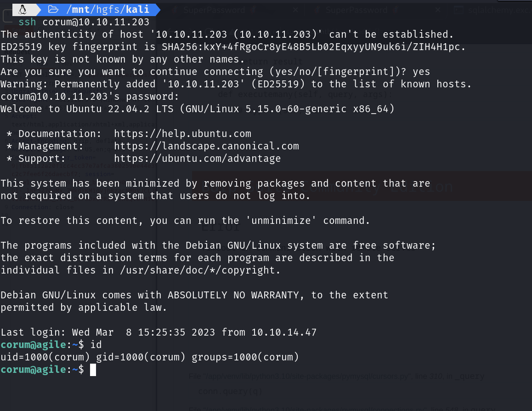The height and width of the screenshot is (411, 532).
Task: Switch to the second SuperPassword tab
Action: tap(357, 10)
